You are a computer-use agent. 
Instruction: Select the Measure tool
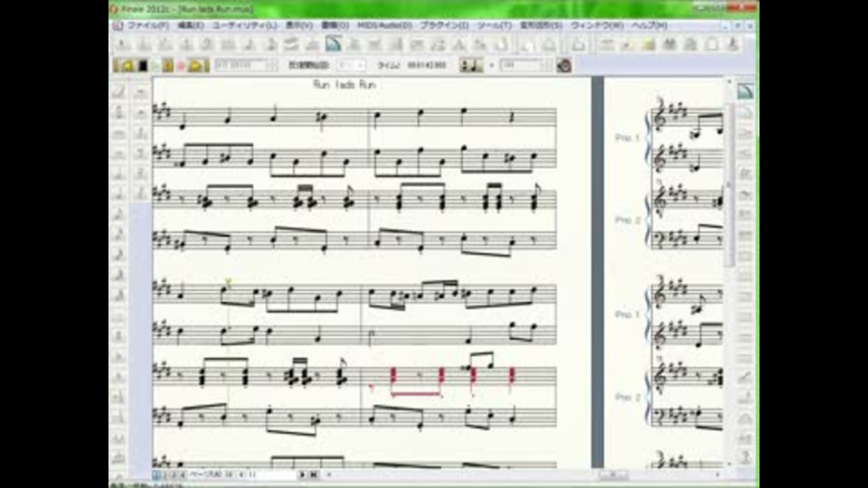coord(228,44)
